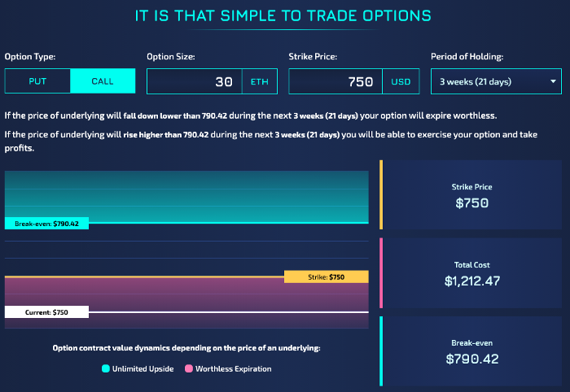Click the teal Unlimited Upside chart area
The image size is (570, 392).
point(187,194)
